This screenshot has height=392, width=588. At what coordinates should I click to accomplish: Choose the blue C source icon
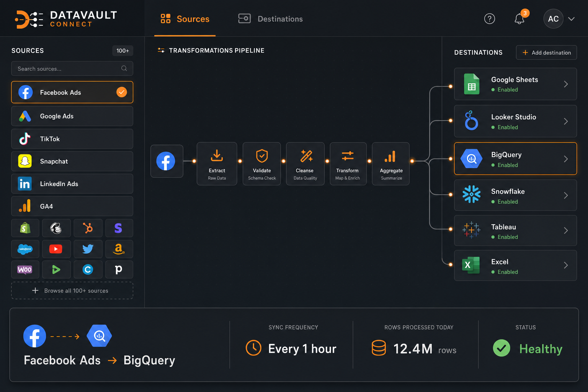pyautogui.click(x=88, y=269)
